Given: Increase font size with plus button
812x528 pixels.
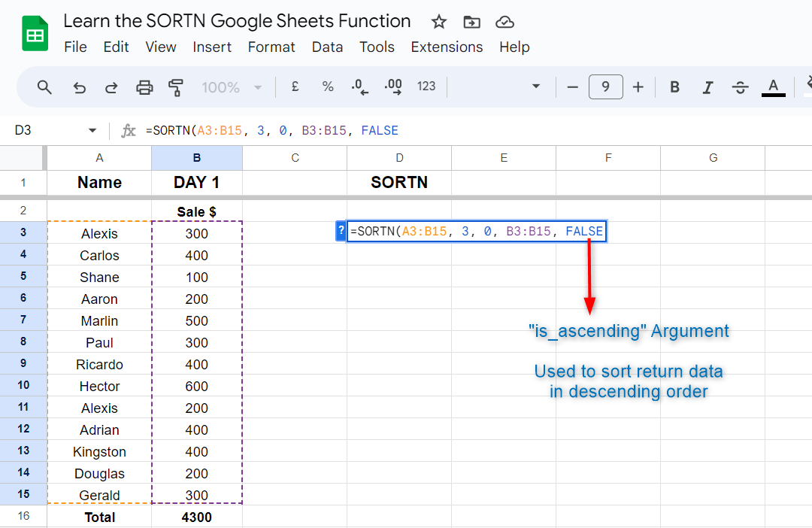Looking at the screenshot, I should [x=638, y=87].
